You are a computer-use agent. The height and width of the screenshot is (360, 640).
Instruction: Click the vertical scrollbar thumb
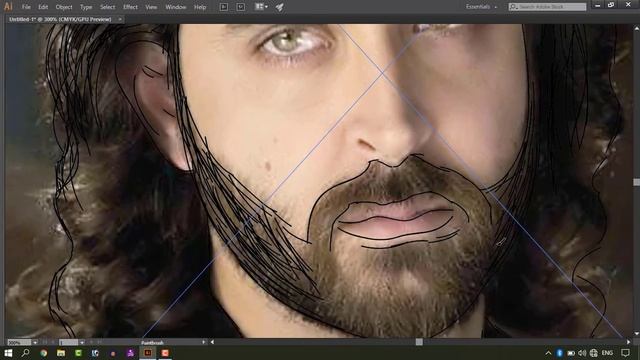636,182
